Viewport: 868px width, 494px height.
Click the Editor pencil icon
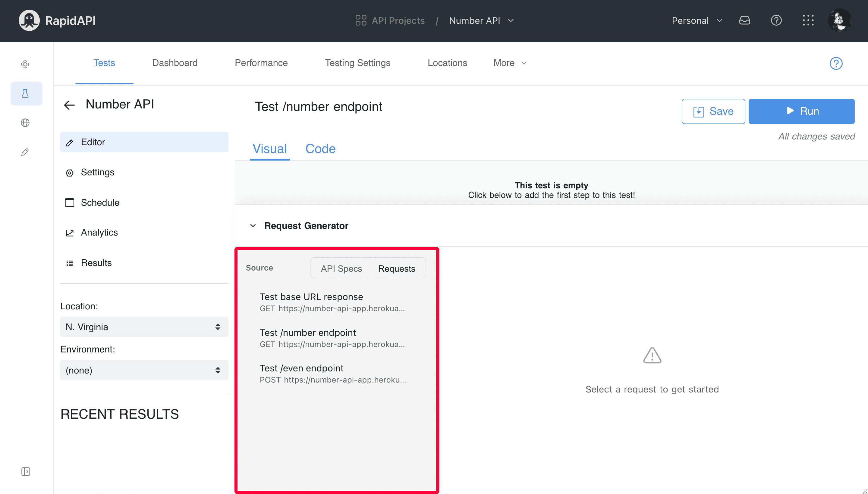point(70,142)
